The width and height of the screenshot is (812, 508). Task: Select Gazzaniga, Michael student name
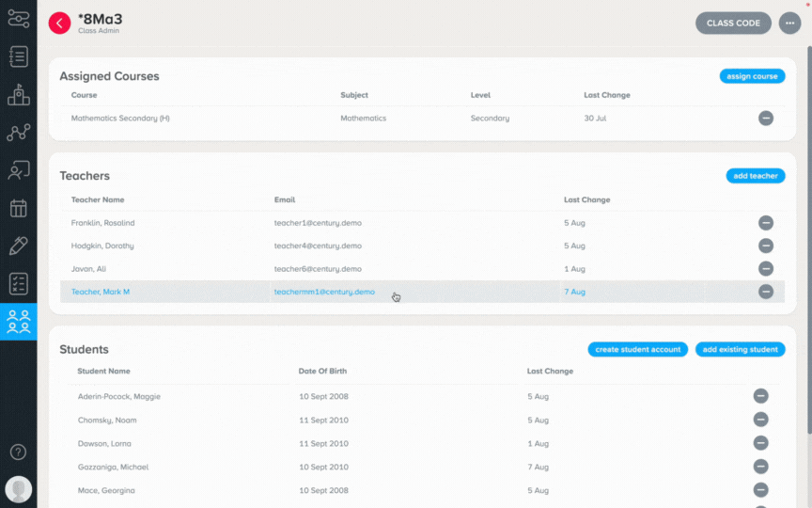(x=113, y=467)
